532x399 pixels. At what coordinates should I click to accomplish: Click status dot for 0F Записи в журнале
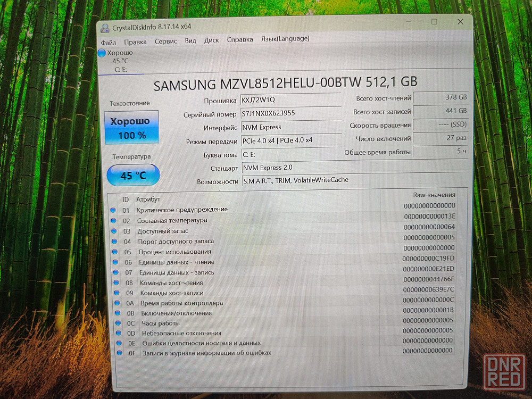pos(119,353)
